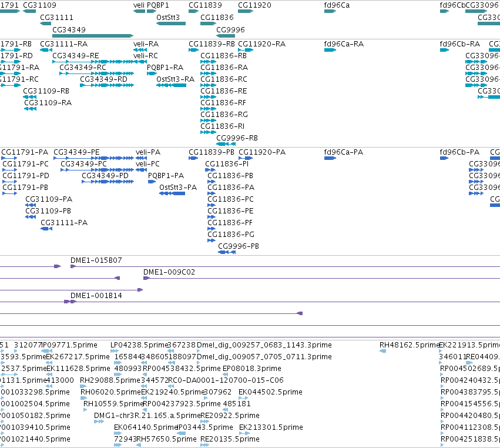This screenshot has width=500, height=448.
Task: Click the RE20135.5prime EST
Action: click(x=230, y=439)
